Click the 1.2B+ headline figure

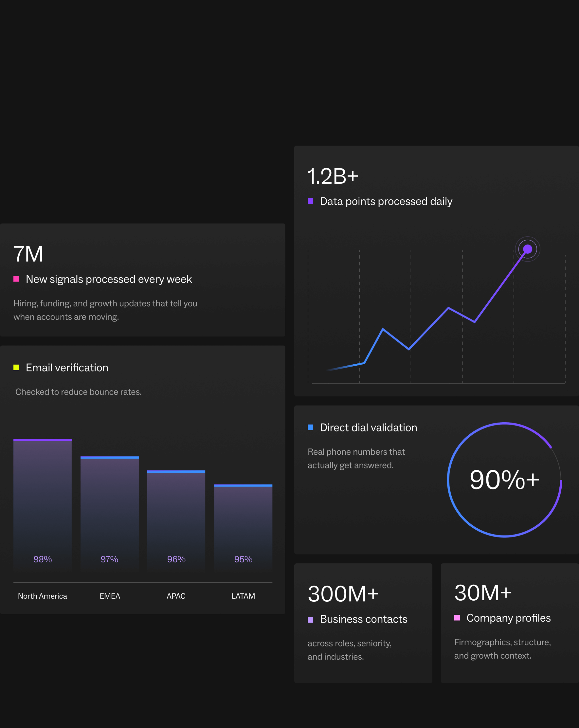(333, 176)
